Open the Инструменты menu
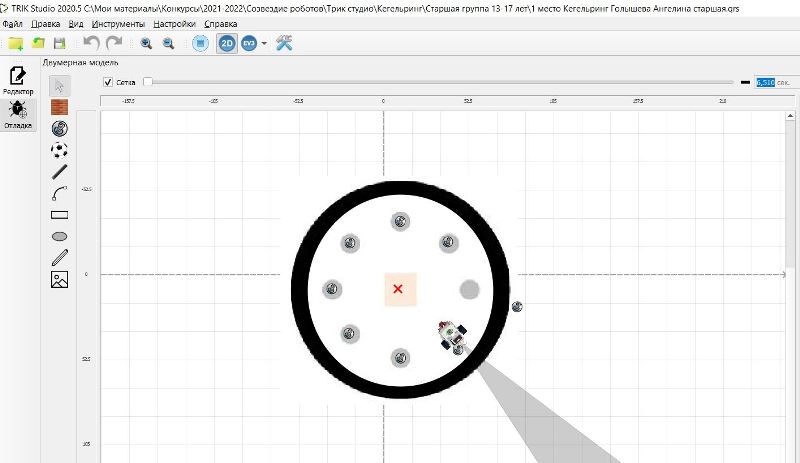The height and width of the screenshot is (463, 800). (120, 23)
